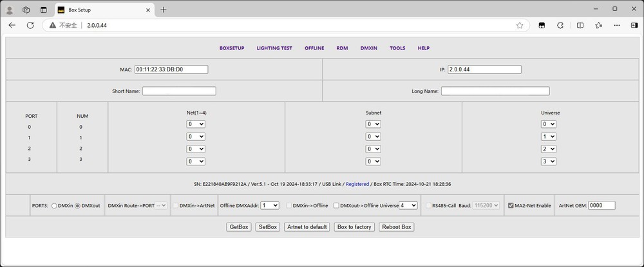This screenshot has height=267, width=644.
Task: Open the browser extensions puzzle icon
Action: [x=560, y=25]
